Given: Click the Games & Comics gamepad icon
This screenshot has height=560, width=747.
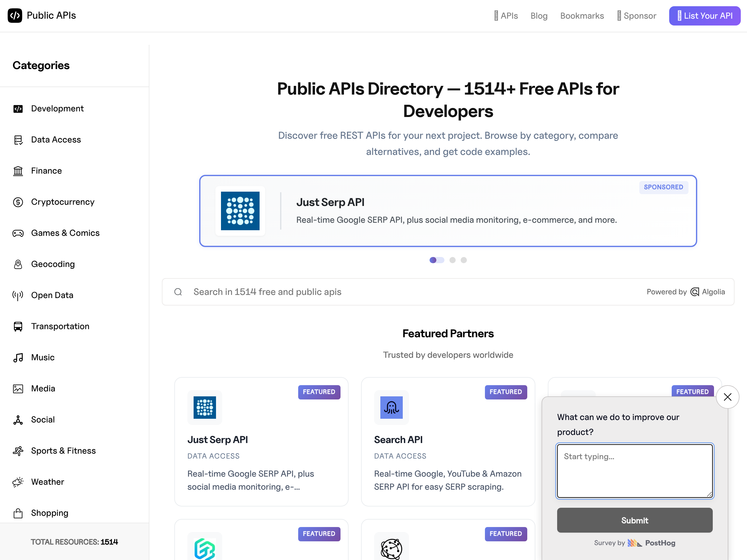Looking at the screenshot, I should pos(18,233).
